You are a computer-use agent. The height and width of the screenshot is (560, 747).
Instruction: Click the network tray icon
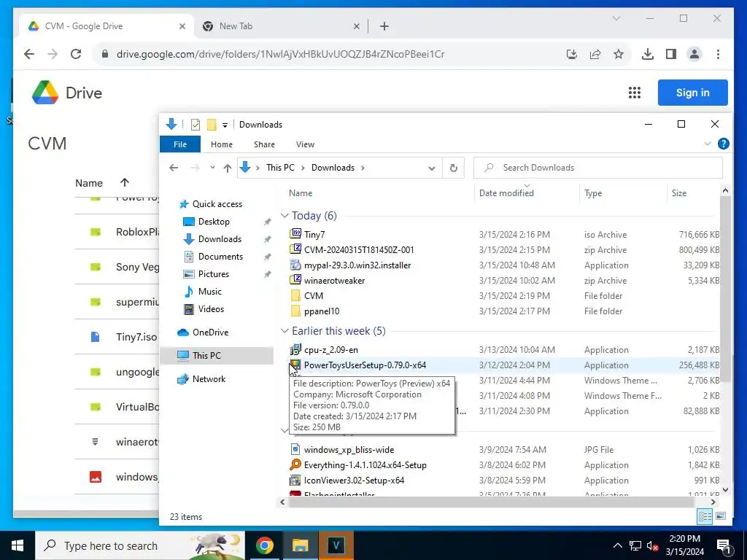[x=635, y=545]
